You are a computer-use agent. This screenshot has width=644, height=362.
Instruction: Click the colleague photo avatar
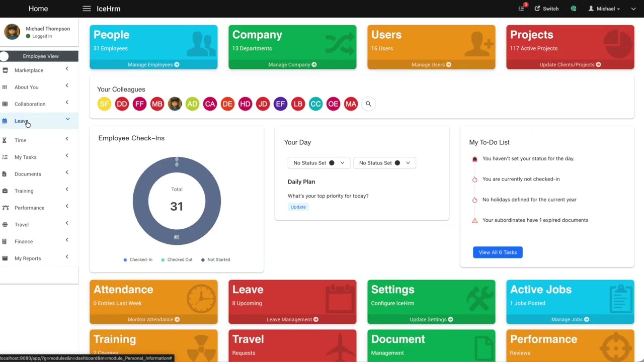tap(175, 104)
